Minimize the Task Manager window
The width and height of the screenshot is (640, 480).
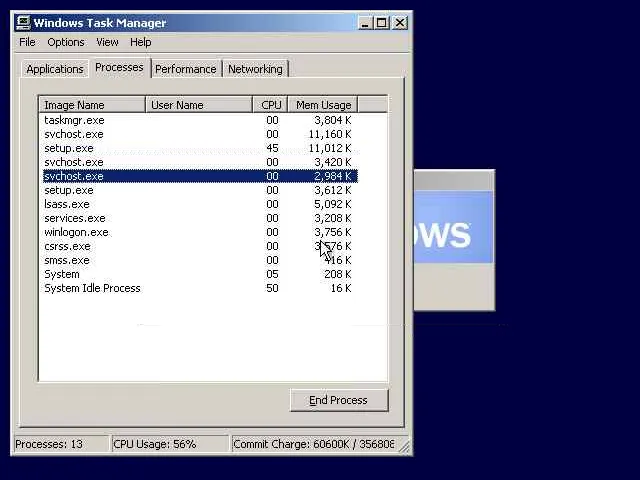[365, 23]
